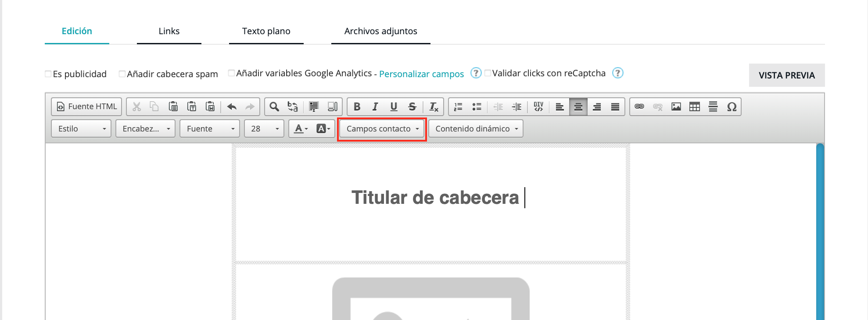Apply italic formatting from the toolbar
This screenshot has height=320, width=868.
coord(375,107)
